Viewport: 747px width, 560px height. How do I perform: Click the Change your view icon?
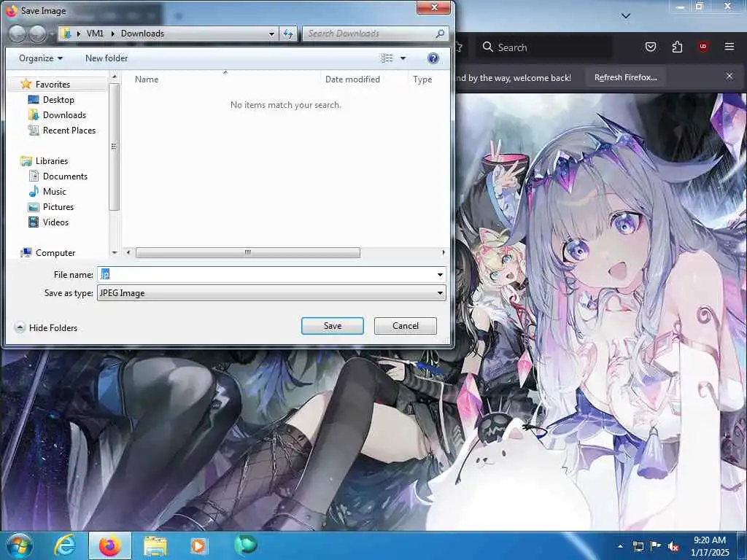click(x=387, y=58)
